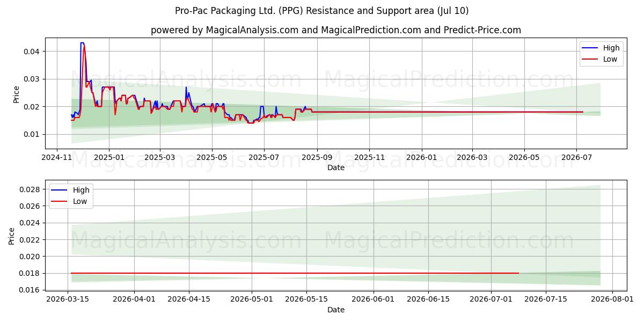Screen dimensions: 644x322
Task: Click the price spike peak near 0.04 in the top chart
Action: (x=82, y=43)
